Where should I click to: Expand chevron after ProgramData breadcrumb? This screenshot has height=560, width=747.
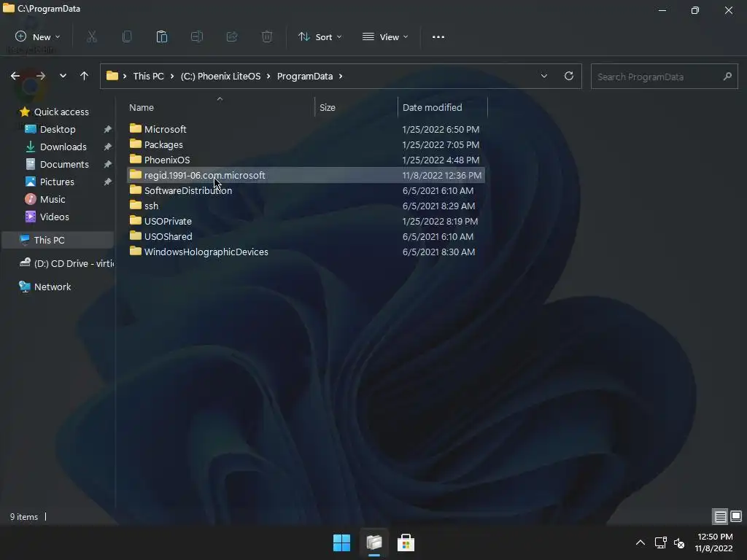click(341, 76)
